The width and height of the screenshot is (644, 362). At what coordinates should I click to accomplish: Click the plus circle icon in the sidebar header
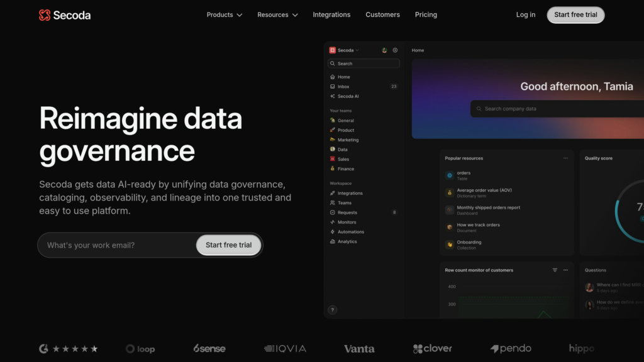click(395, 50)
